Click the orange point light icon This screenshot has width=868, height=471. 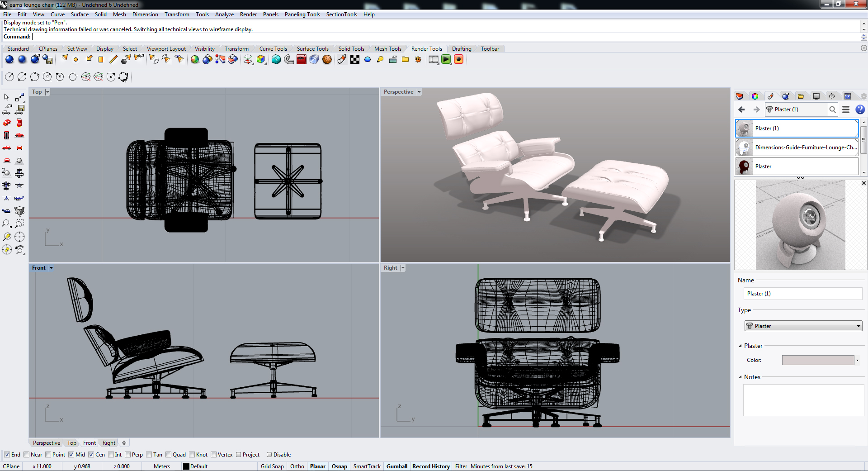(75, 59)
